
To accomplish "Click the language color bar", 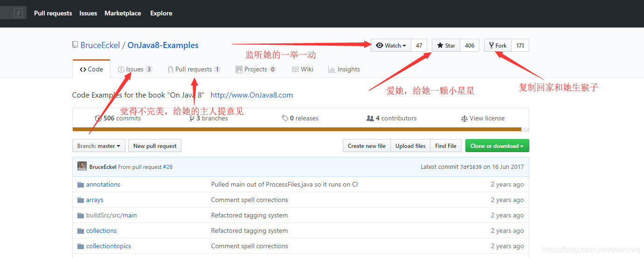I will [x=301, y=129].
